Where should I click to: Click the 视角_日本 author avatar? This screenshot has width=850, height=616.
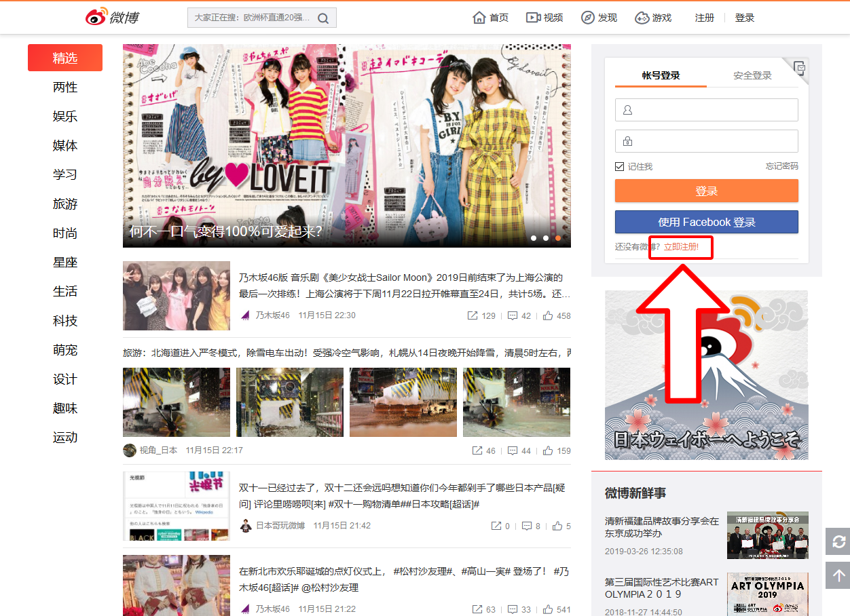coord(130,450)
